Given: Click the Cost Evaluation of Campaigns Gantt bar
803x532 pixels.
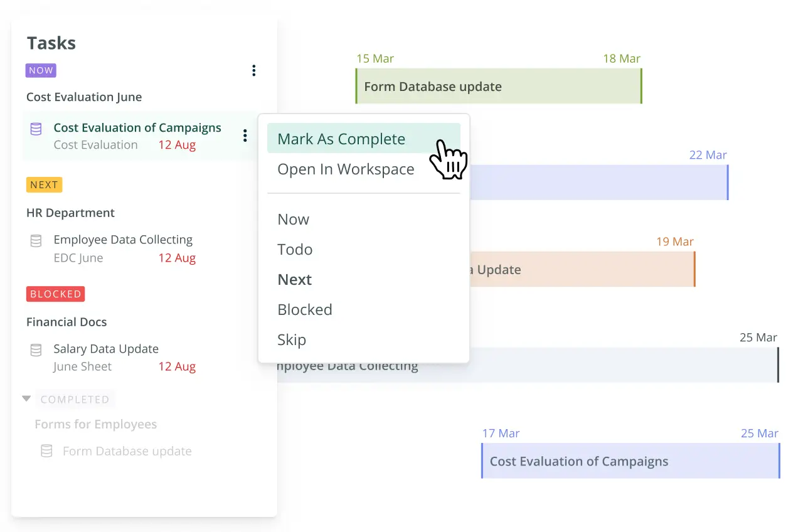Looking at the screenshot, I should [630, 461].
